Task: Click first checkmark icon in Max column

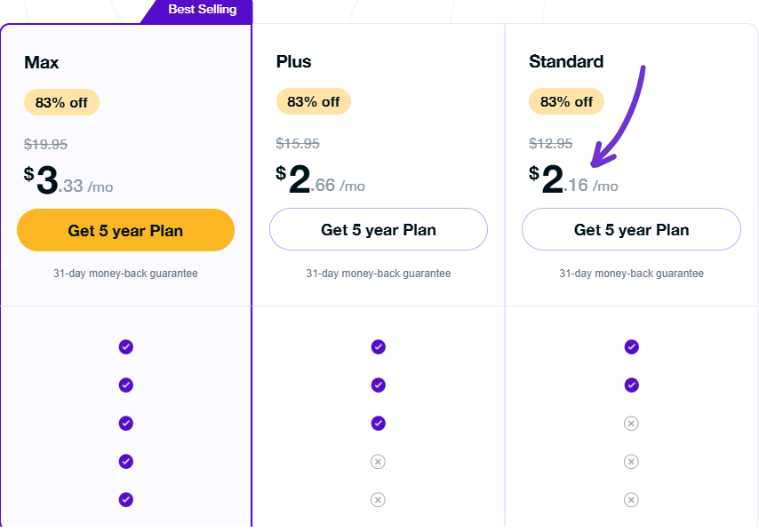Action: (x=125, y=346)
